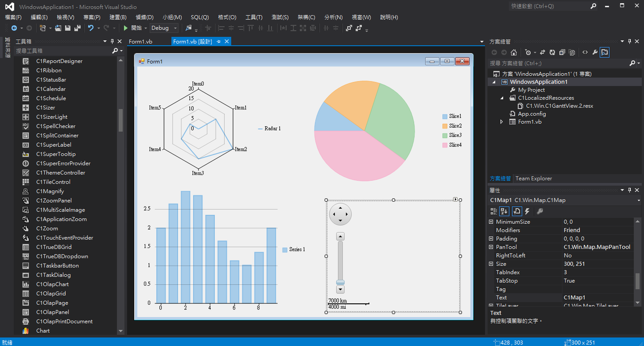
Task: Click the search magnifier in Solution Explorer search
Action: [x=632, y=63]
